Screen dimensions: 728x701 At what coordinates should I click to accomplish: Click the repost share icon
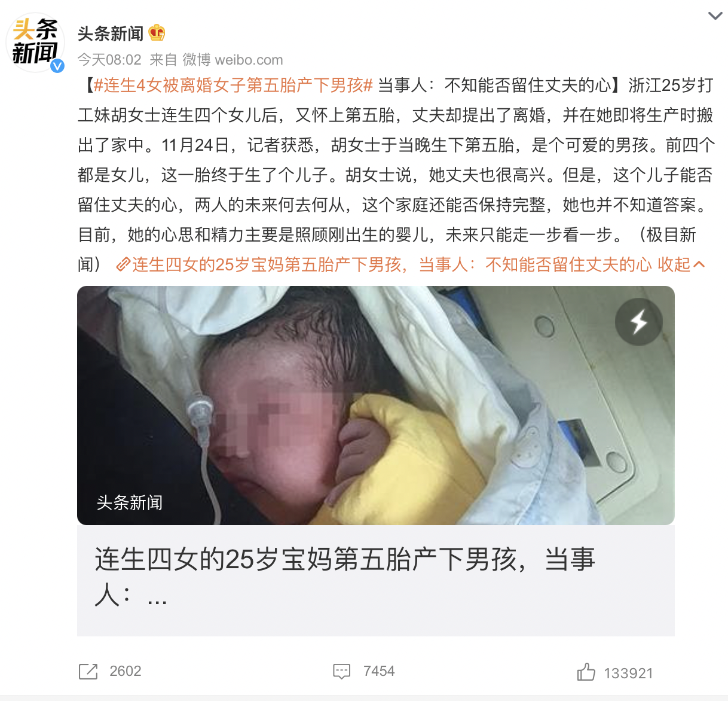[88, 672]
